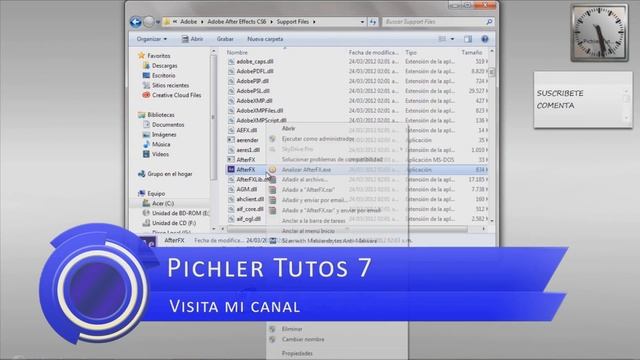Choose Solucionar problemas de compatibilidad
The width and height of the screenshot is (640, 360).
(x=332, y=159)
